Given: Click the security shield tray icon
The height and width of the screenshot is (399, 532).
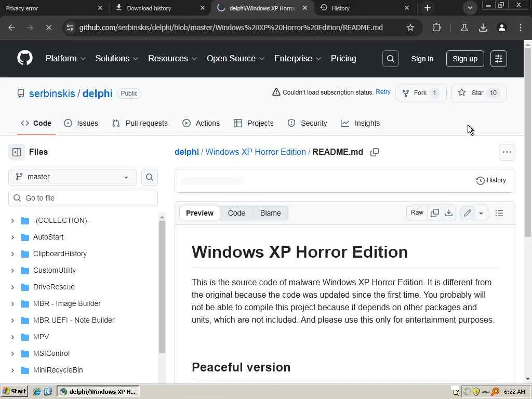Looking at the screenshot, I should 476,392.
